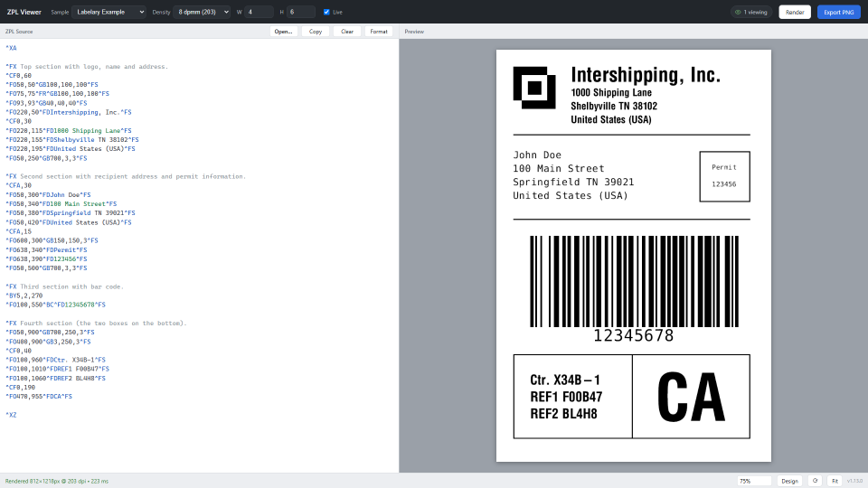
Task: Switch to Design mode
Action: click(x=790, y=481)
